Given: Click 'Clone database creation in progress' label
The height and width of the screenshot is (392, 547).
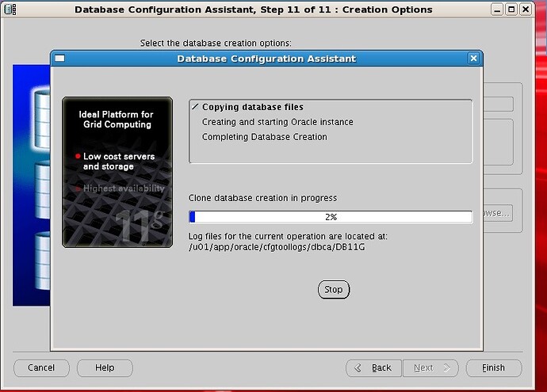Looking at the screenshot, I should [262, 198].
